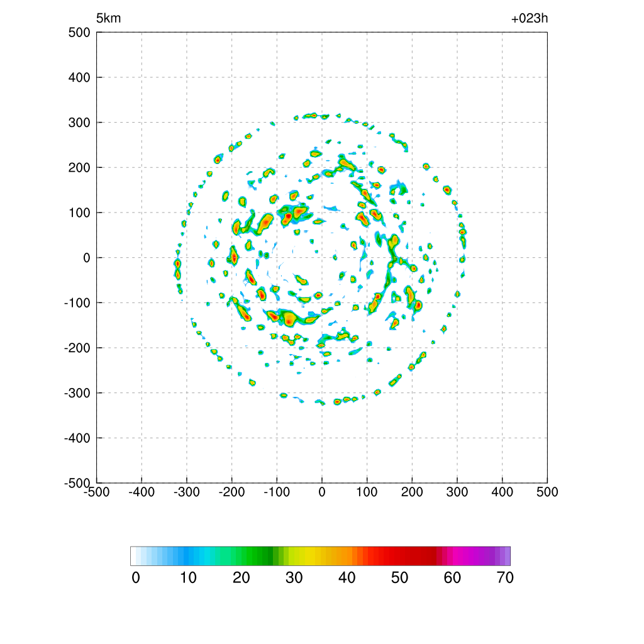Click the y-axis label '300'
Image resolution: width=644 pixels, height=644 pixels.
[x=79, y=123]
